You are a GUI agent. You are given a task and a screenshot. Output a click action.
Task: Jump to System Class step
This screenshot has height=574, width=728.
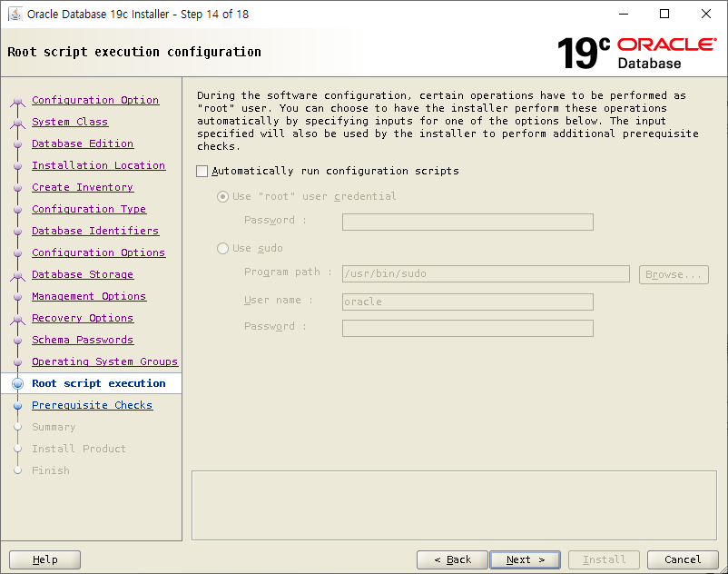click(70, 122)
